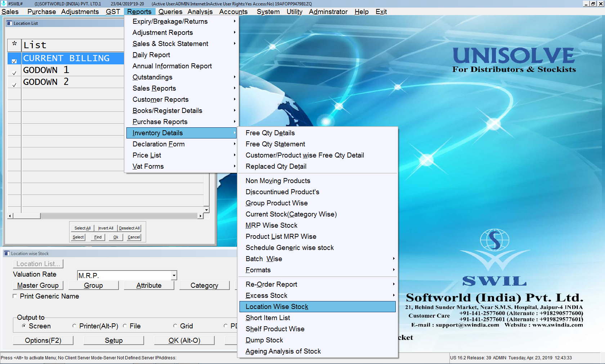Open the Sales menu
Viewport: 605px width, 364px height.
click(x=10, y=12)
